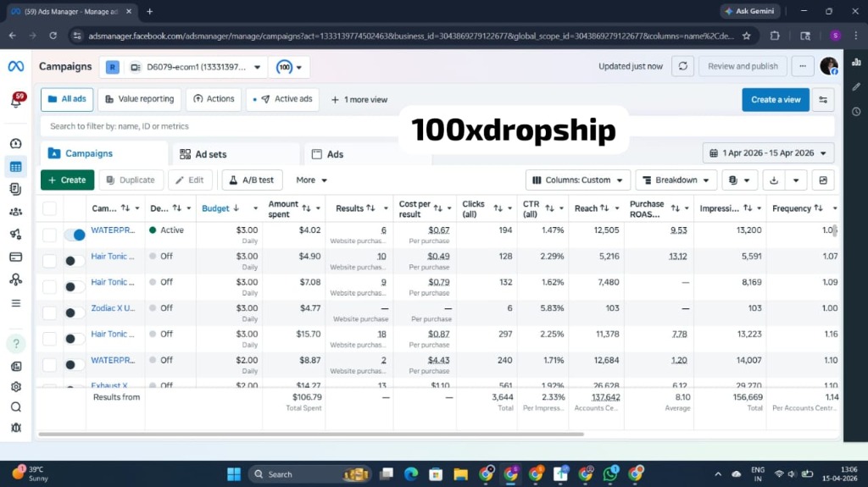Click the vertical scrollbar thumb of the table
868x487 pixels.
[835, 230]
